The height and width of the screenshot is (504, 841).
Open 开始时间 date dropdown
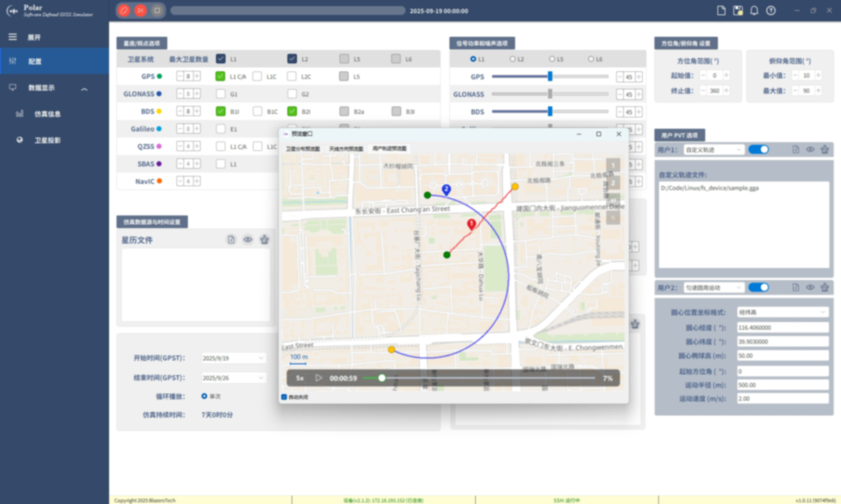[233, 358]
